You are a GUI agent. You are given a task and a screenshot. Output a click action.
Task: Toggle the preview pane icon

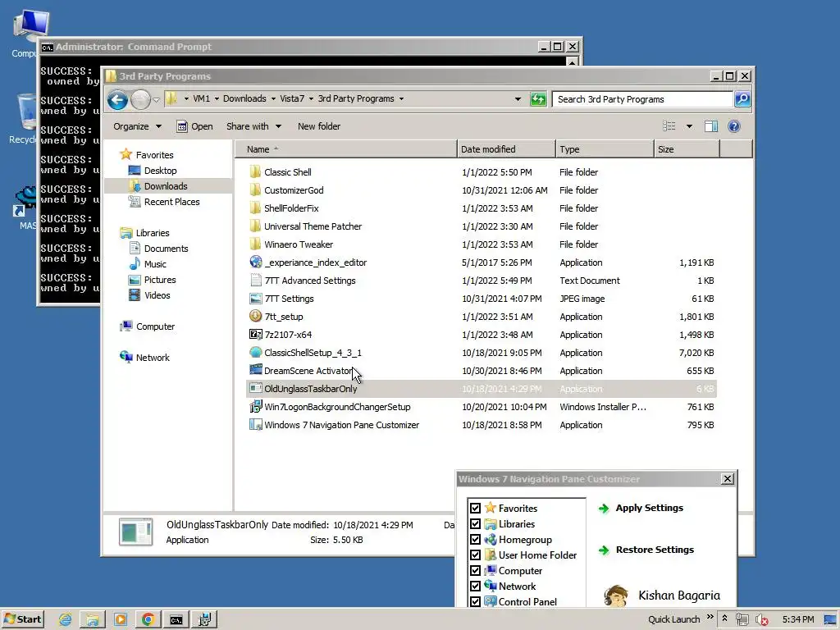711,126
